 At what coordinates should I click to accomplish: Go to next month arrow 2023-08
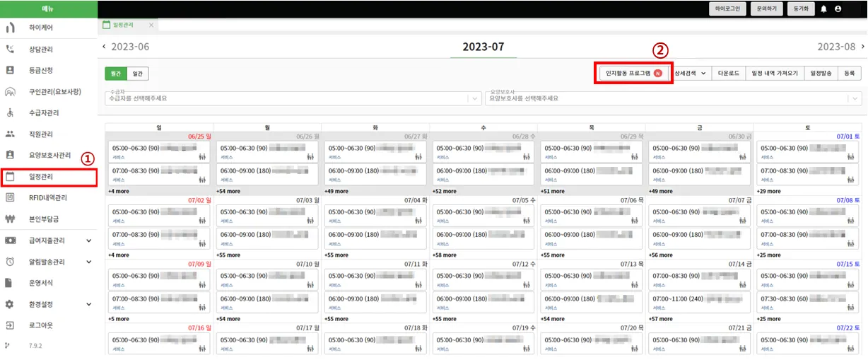(x=862, y=47)
